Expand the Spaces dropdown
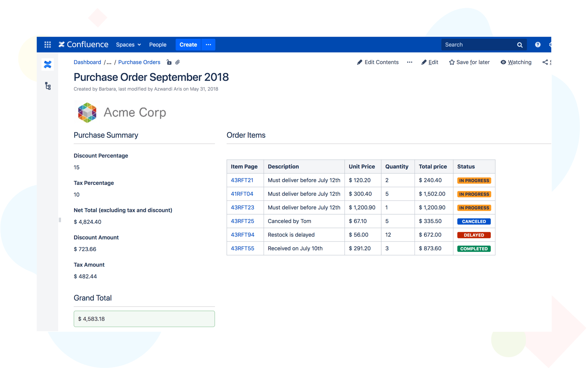The image size is (588, 368). [x=128, y=44]
